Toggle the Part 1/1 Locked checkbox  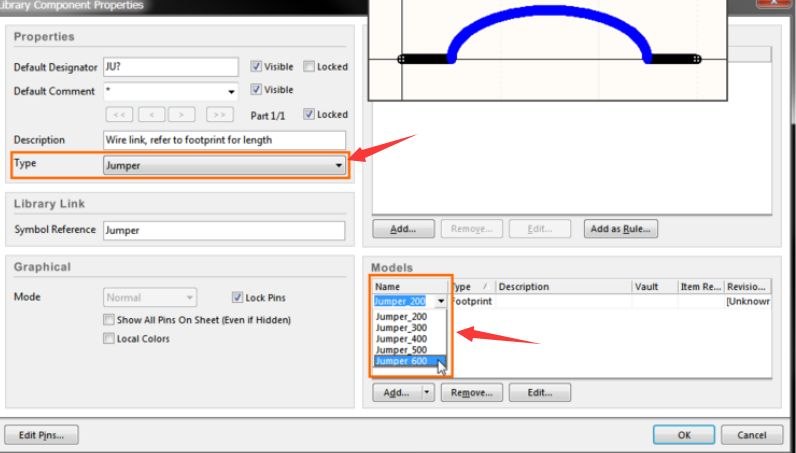(309, 114)
